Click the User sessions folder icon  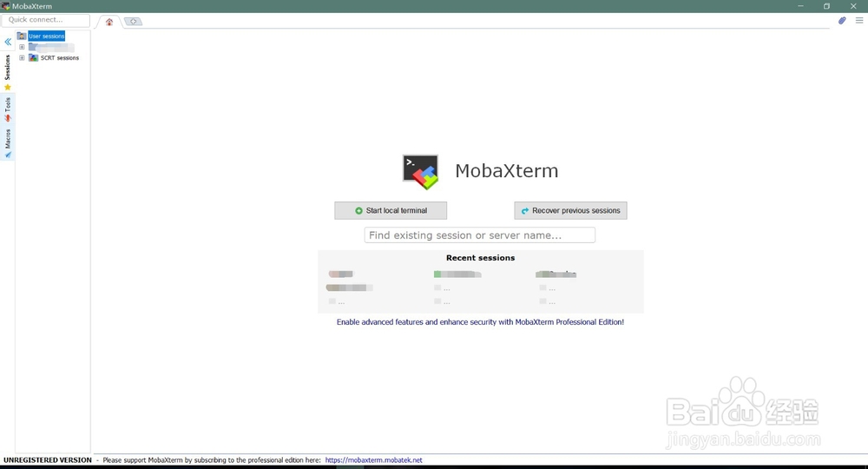click(x=22, y=36)
